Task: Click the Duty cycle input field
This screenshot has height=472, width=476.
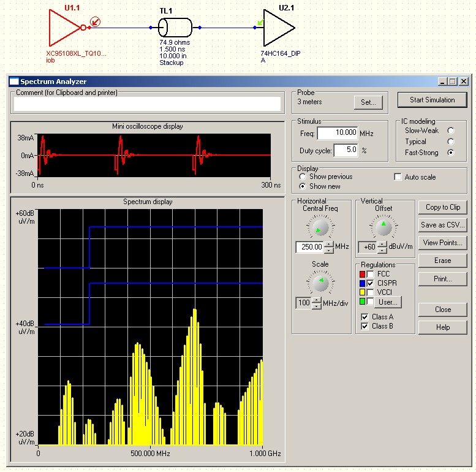Action: tap(346, 150)
